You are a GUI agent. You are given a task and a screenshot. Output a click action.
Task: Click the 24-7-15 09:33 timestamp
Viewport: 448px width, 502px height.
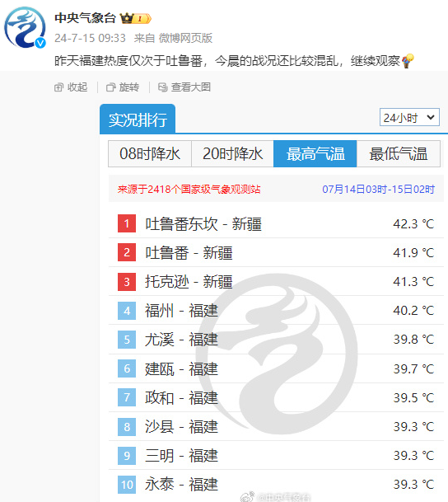tap(90, 38)
